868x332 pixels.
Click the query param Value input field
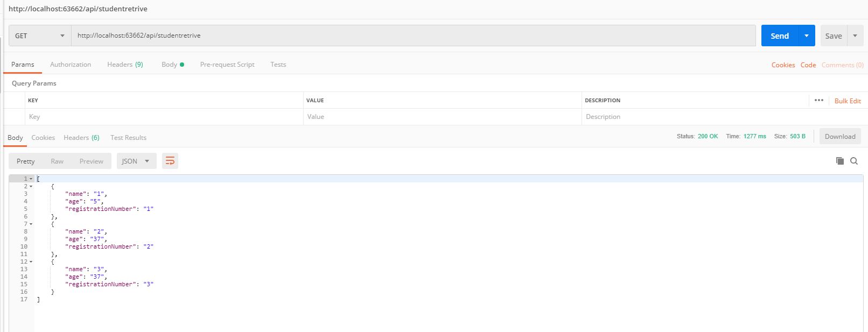(x=443, y=117)
